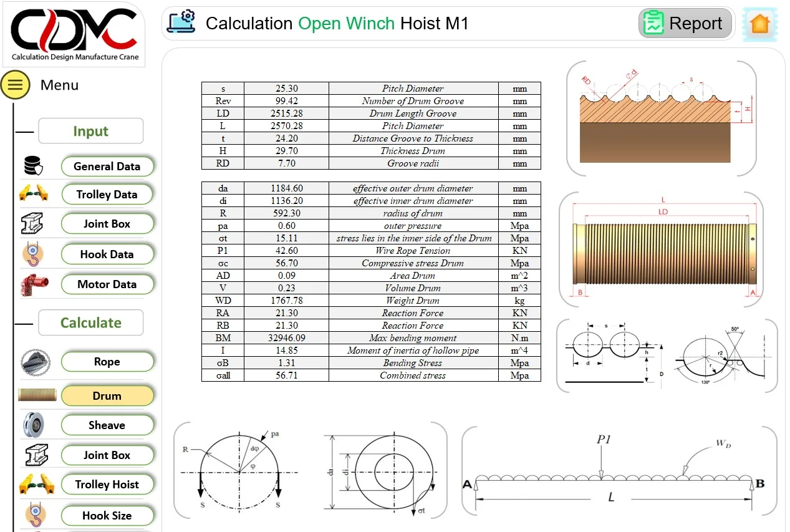Click the 'Max bending moment' cell
This screenshot has height=532, width=790.
[x=413, y=338]
